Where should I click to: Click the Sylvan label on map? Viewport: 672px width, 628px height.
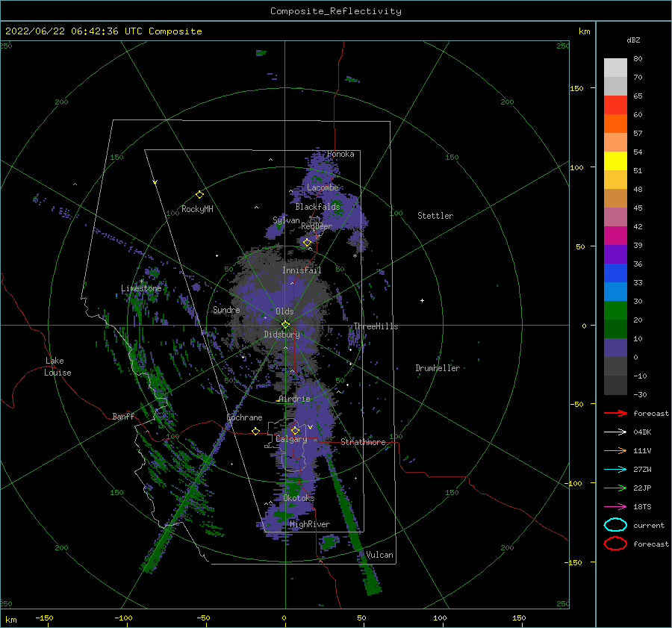(x=286, y=220)
